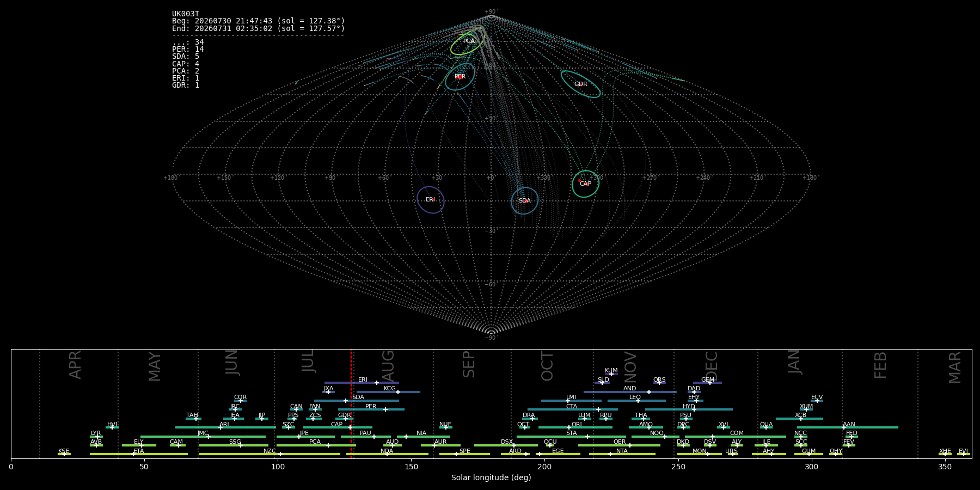This screenshot has height=490, width=980.
Task: Click the COM shower label in timeline
Action: [x=737, y=433]
